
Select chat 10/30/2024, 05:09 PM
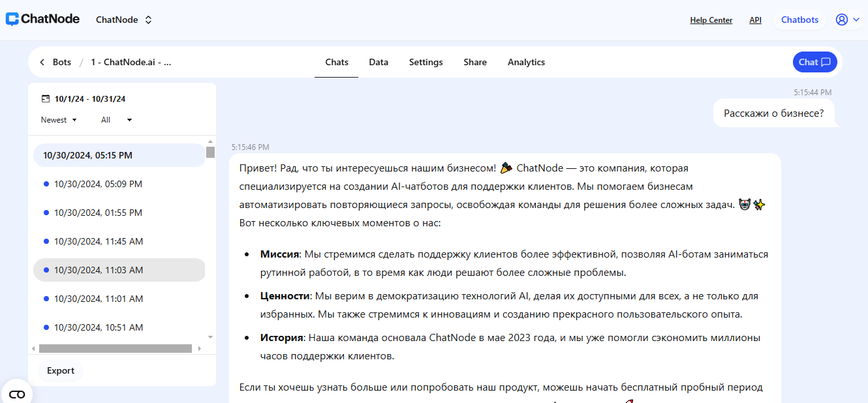(119, 184)
